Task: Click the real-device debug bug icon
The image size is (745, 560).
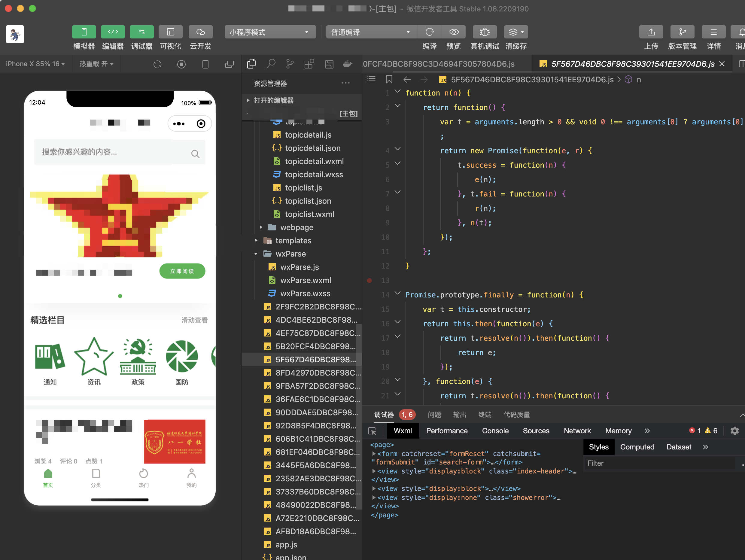Action: click(484, 32)
